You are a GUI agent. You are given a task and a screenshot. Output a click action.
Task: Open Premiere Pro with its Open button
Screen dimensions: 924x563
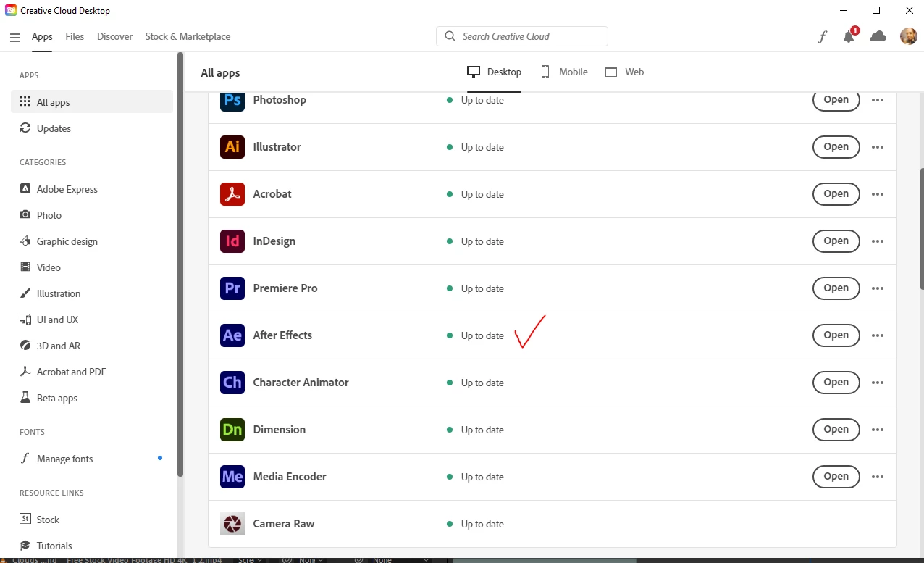click(x=836, y=288)
